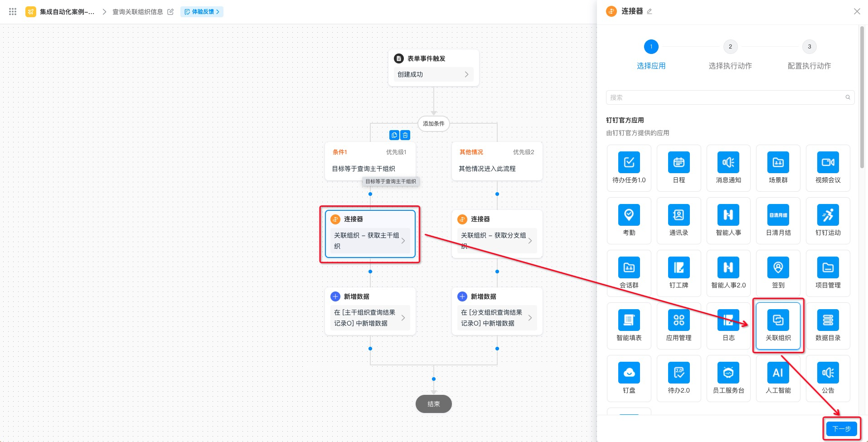
Task: Select the 日程 calendar app
Action: tap(679, 168)
